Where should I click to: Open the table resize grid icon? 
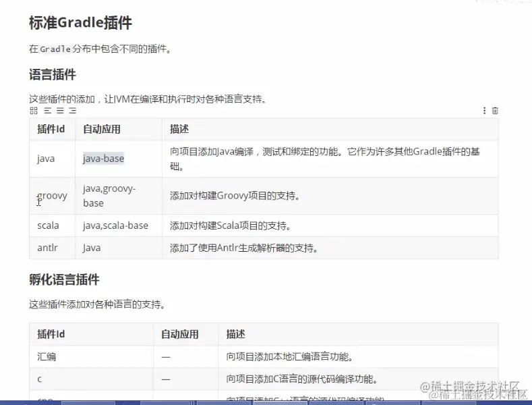click(x=34, y=111)
